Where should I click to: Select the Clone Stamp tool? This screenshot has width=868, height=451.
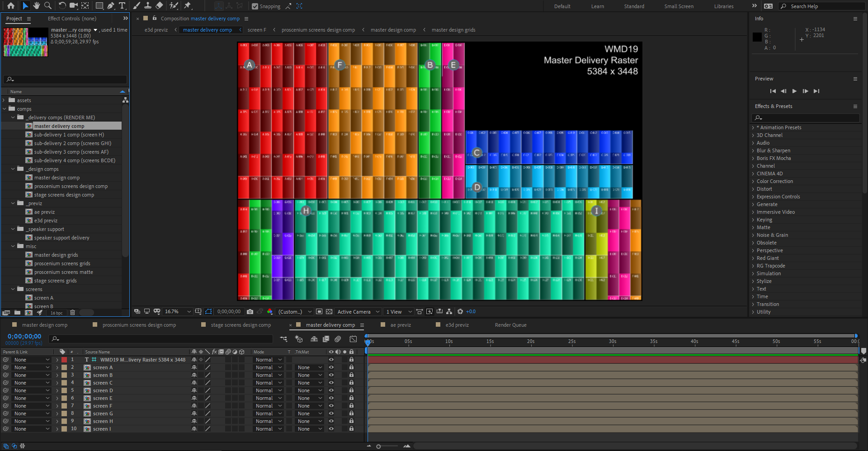pos(148,6)
